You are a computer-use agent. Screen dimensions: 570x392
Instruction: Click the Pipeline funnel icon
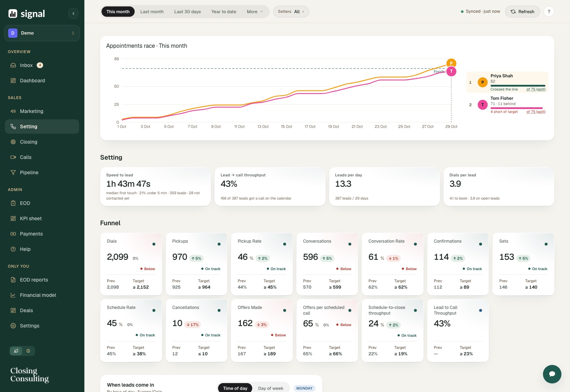click(13, 172)
